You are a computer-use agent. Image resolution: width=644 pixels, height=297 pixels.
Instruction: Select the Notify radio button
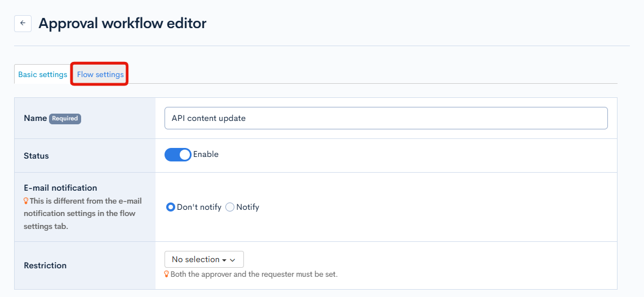tap(230, 207)
